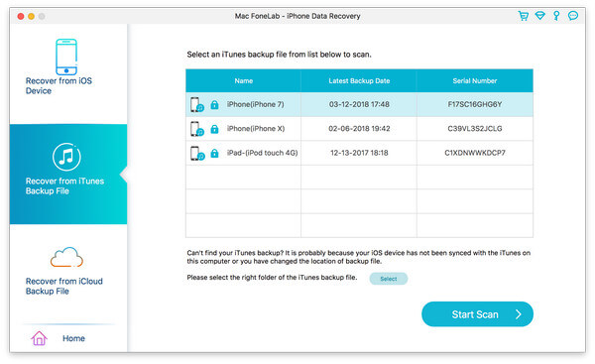This screenshot has height=364, width=595.
Task: Click the lock icon on iPhone X row
Action: [x=214, y=129]
